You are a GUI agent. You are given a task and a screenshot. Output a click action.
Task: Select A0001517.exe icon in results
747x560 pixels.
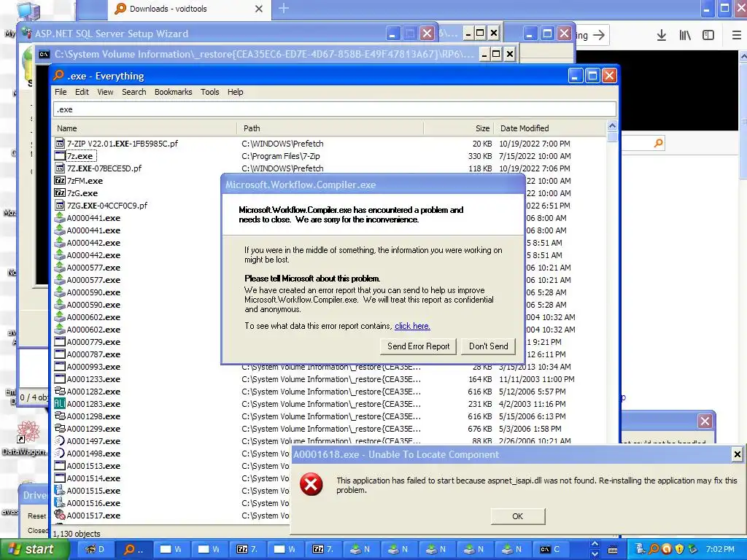point(60,516)
